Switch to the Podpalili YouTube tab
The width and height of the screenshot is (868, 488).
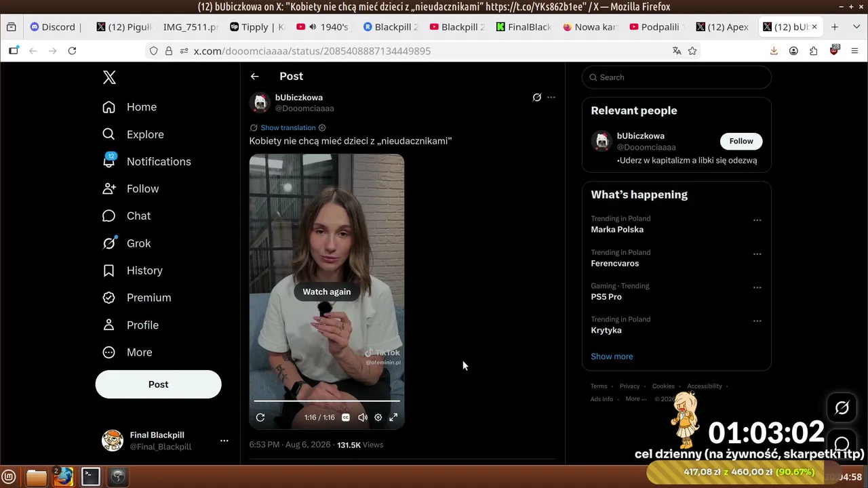[656, 27]
